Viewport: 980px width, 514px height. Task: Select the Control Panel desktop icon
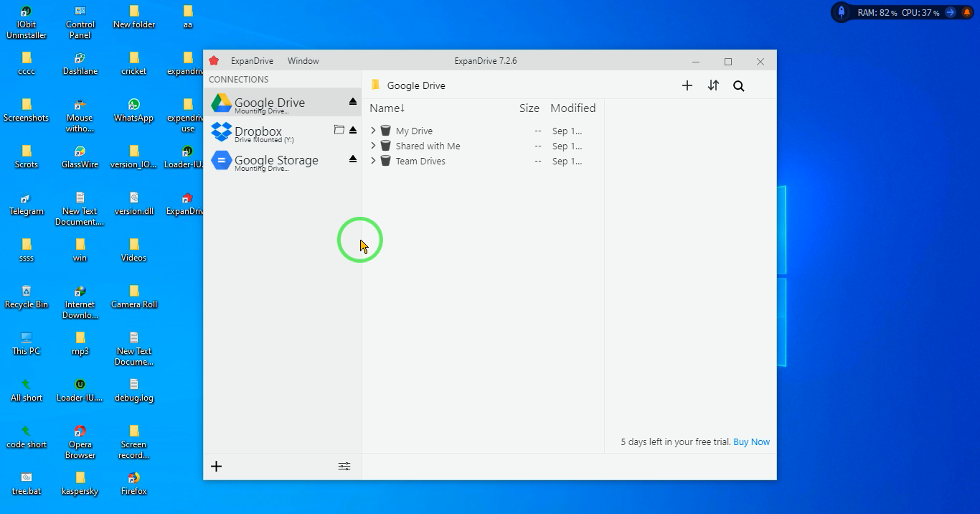point(80,22)
